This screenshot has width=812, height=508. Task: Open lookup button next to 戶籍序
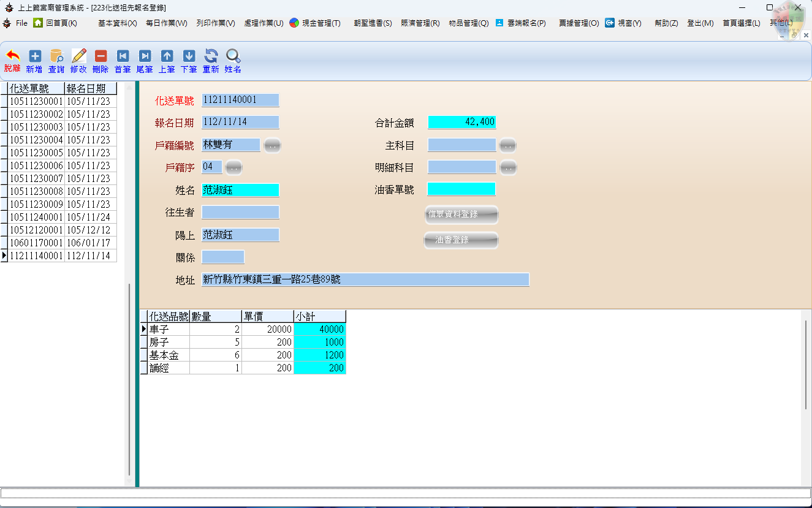[233, 167]
